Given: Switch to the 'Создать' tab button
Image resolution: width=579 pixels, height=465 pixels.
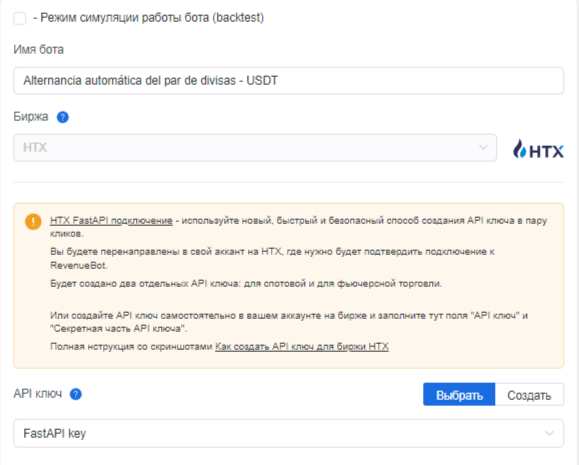Looking at the screenshot, I should tap(529, 394).
